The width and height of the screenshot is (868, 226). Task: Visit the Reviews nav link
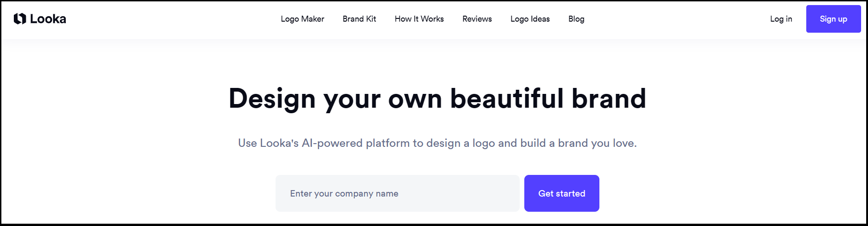(x=477, y=19)
